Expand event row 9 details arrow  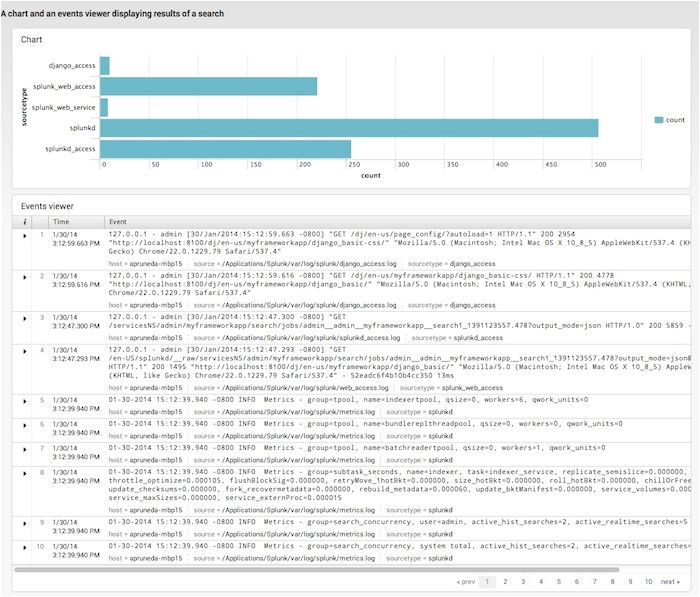(25, 524)
